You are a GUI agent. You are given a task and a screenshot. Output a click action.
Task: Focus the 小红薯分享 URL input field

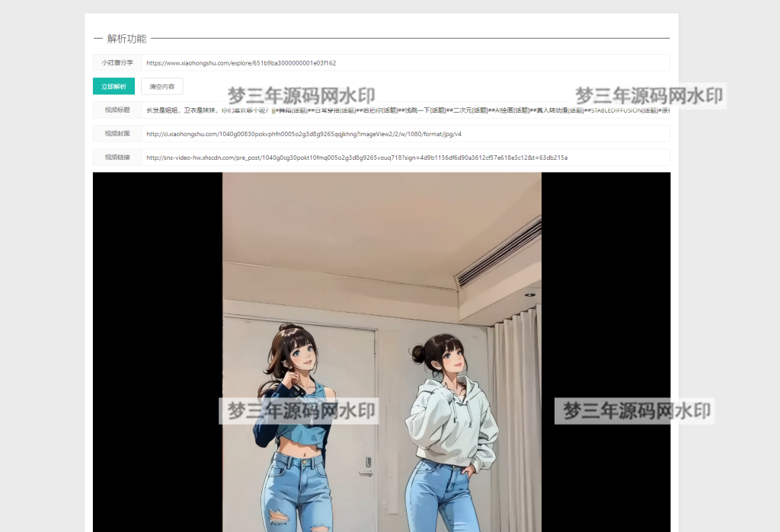pos(405,62)
